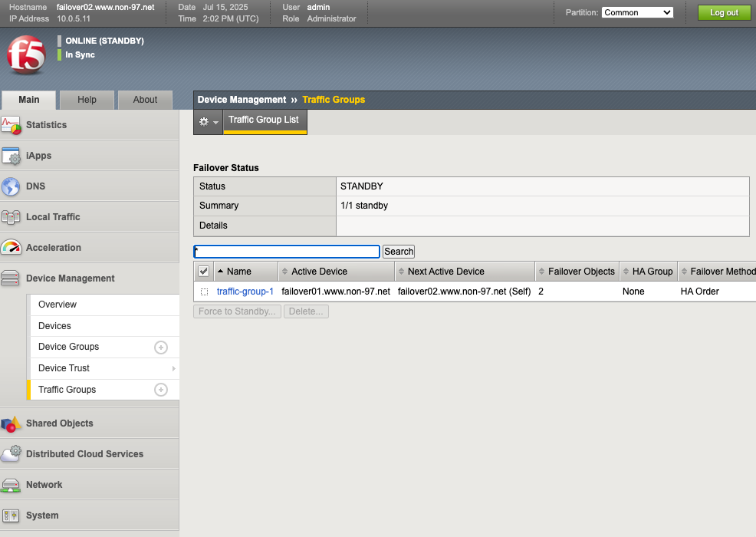756x537 pixels.
Task: Click the Force to Standby button
Action: click(x=237, y=311)
